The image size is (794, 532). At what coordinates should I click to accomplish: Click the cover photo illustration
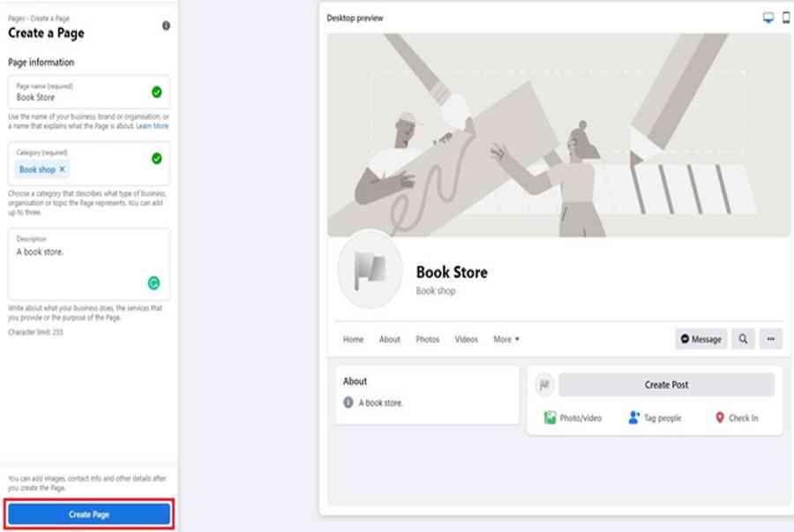point(559,135)
